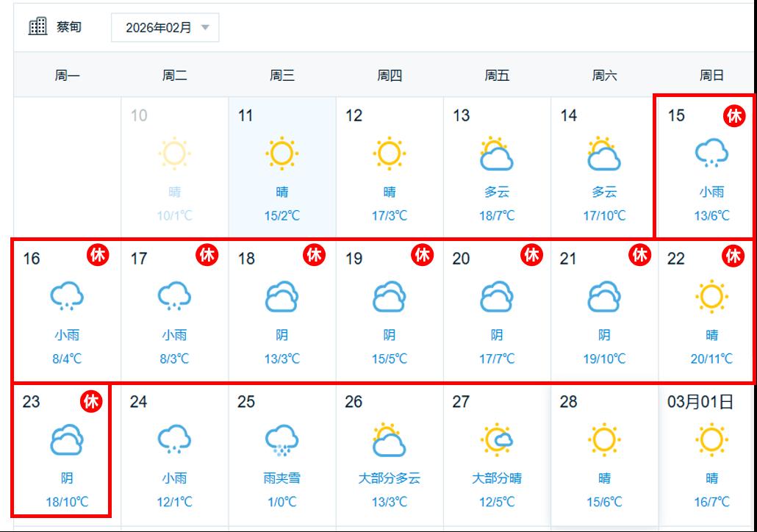Click the 蔡甸 location name
The height and width of the screenshot is (532, 757).
(x=69, y=27)
